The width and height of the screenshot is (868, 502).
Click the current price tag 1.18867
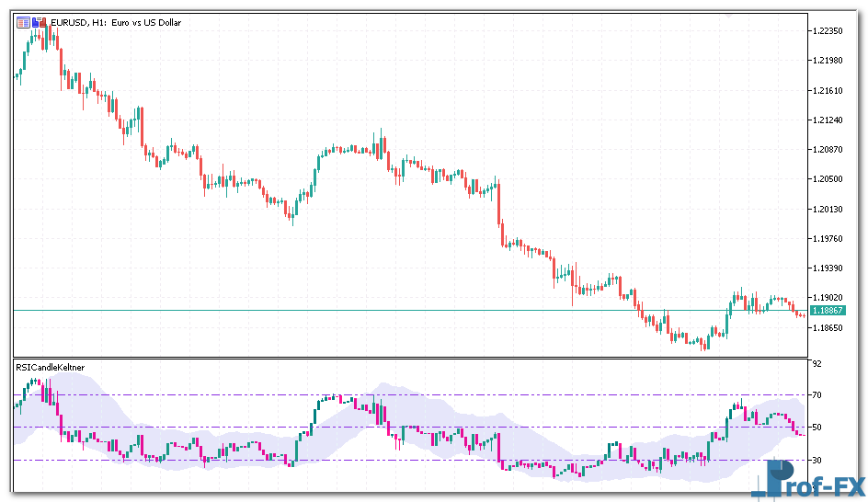tap(828, 311)
